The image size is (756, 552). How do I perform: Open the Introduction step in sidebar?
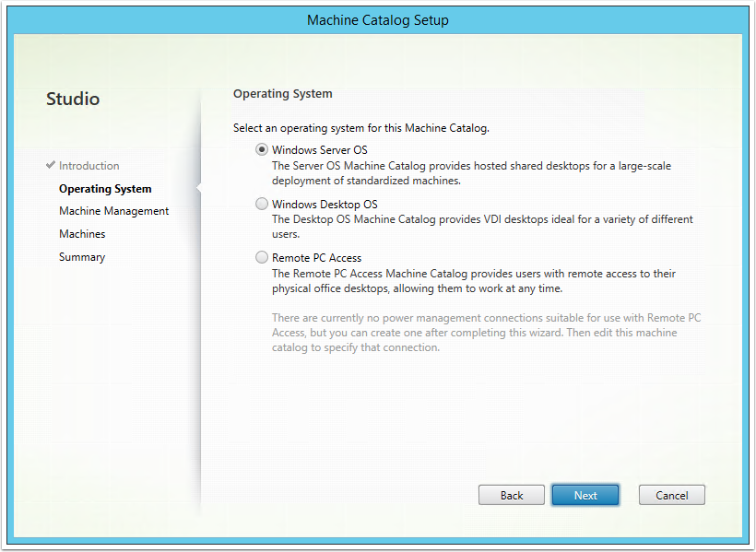click(x=89, y=166)
